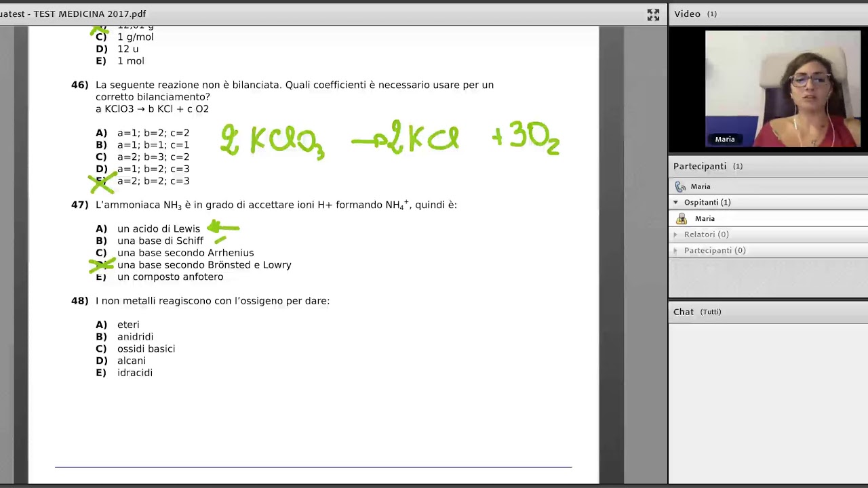Click answer 'una base secondo Brönsted e Lowry'
The image size is (868, 488).
204,265
